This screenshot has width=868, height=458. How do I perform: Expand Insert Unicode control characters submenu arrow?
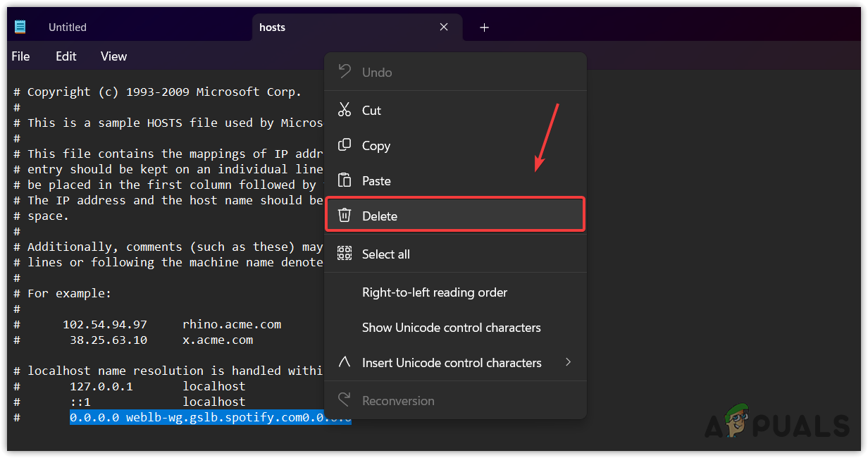point(569,362)
